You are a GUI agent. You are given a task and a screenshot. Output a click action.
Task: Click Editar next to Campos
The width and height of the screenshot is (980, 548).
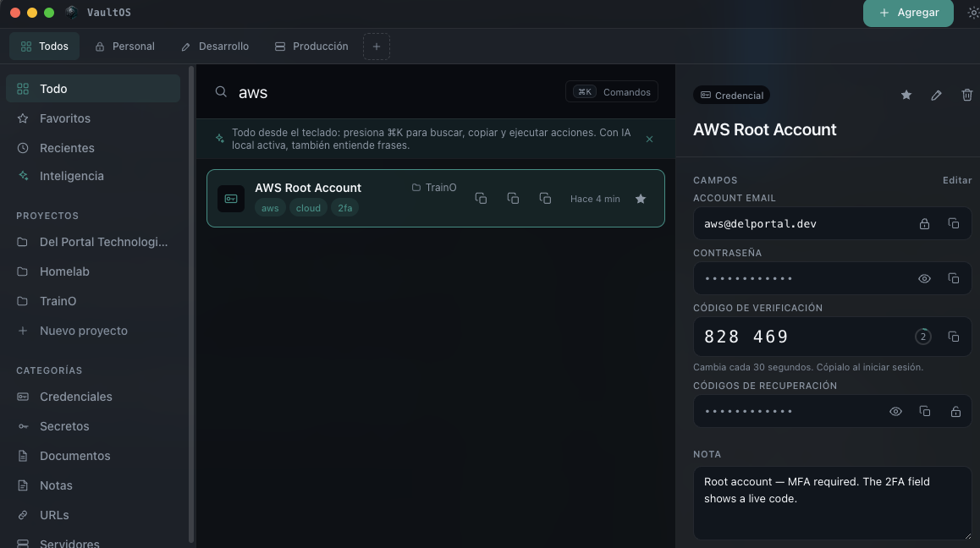[957, 180]
